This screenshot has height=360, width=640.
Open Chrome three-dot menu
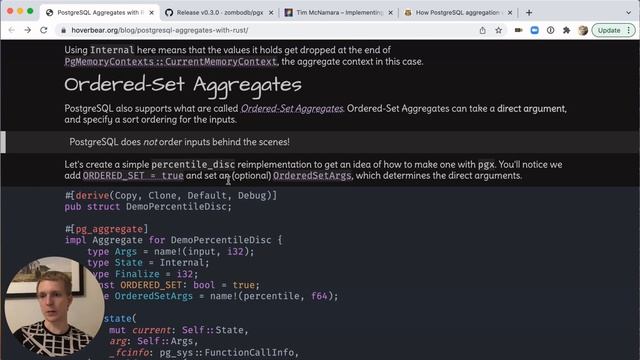pos(629,30)
